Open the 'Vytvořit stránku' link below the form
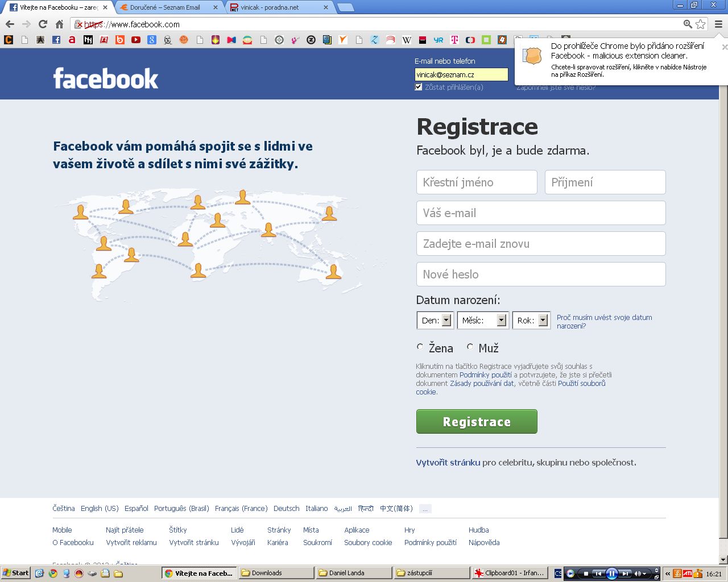 pos(448,463)
